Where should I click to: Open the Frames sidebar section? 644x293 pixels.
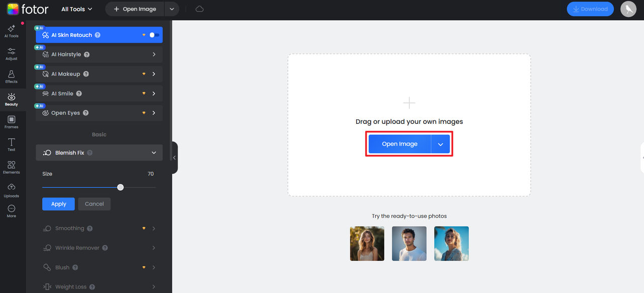(11, 122)
